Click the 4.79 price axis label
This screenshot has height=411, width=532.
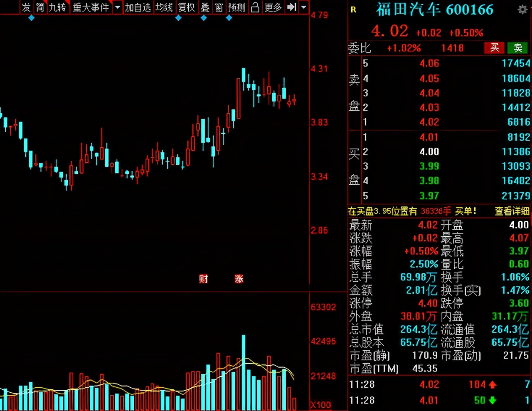click(319, 15)
